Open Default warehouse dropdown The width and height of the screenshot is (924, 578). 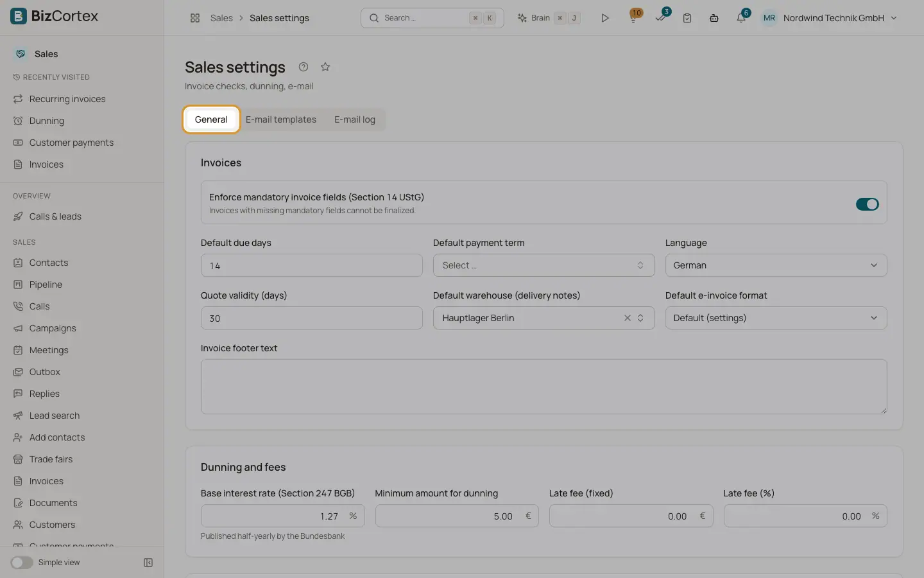(x=543, y=318)
